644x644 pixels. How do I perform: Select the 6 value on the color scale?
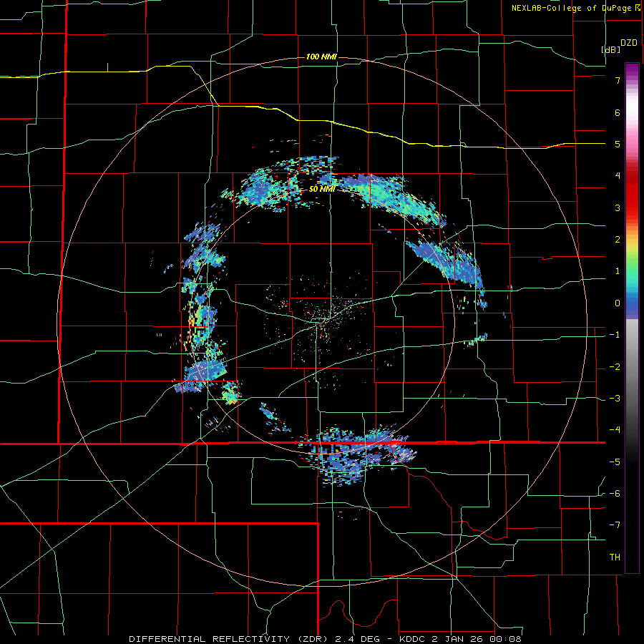[x=618, y=112]
